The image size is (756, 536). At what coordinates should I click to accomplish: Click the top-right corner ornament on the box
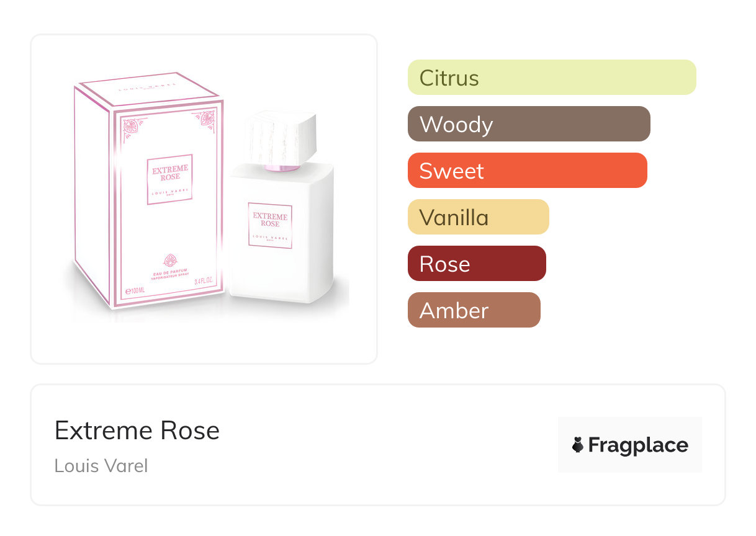pos(205,119)
